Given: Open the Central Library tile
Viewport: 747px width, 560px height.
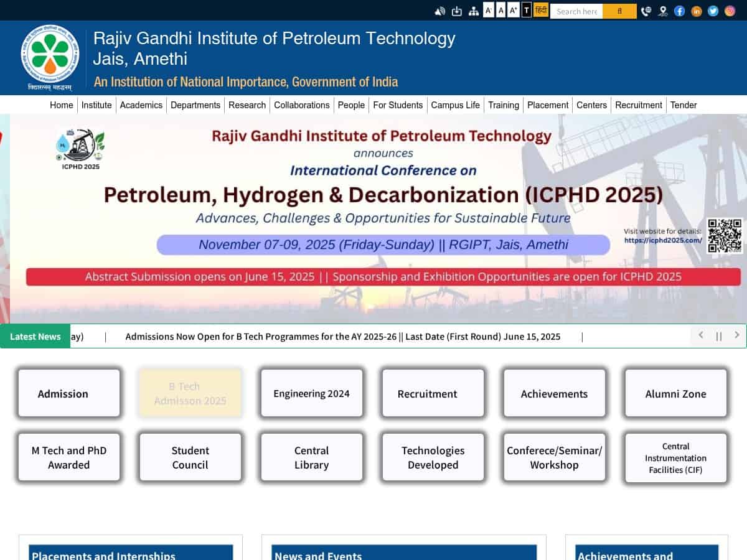Looking at the screenshot, I should [x=312, y=457].
